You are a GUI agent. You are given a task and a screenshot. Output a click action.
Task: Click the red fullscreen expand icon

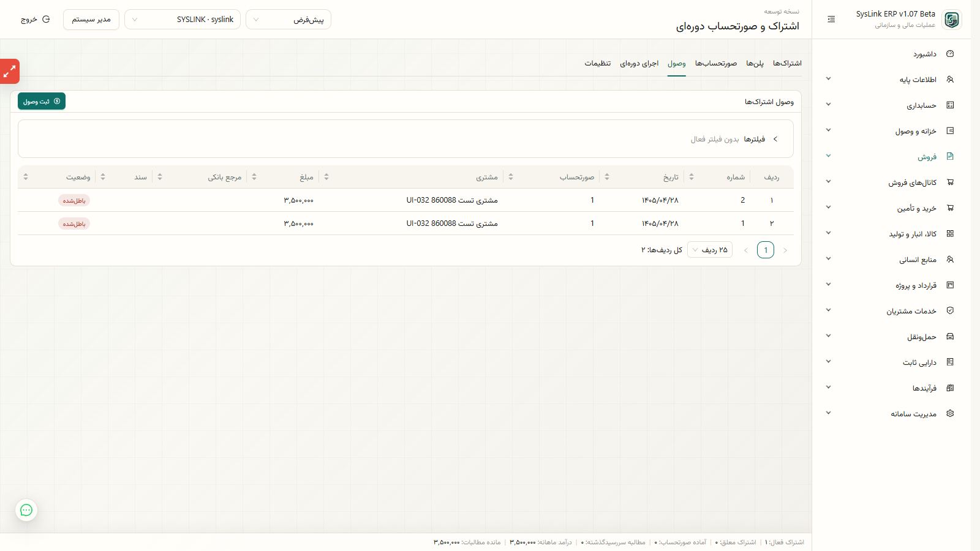[10, 71]
